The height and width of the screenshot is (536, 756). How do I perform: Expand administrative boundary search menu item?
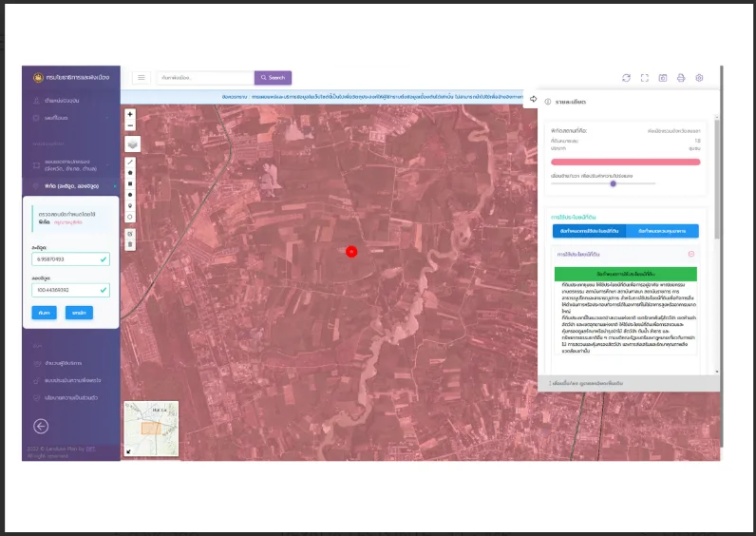(70, 165)
